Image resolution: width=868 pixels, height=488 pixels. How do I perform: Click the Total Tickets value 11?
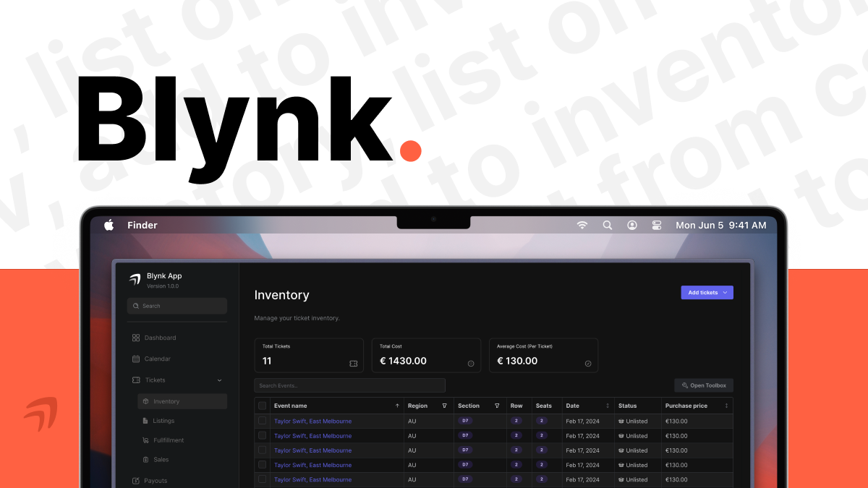267,361
